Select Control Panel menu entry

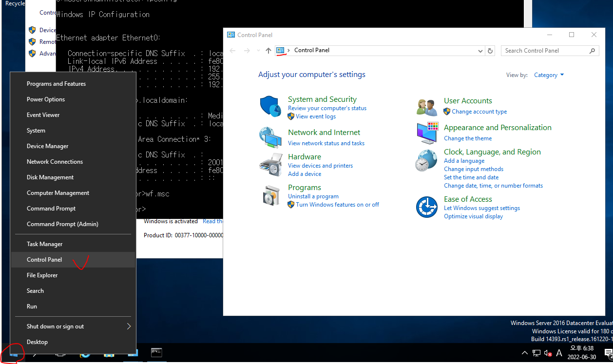point(73,260)
